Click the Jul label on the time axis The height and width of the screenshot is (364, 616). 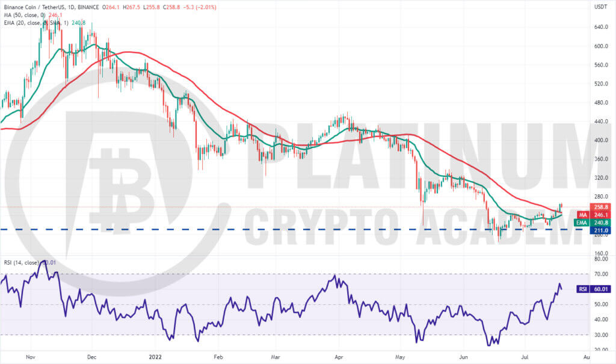tap(525, 357)
